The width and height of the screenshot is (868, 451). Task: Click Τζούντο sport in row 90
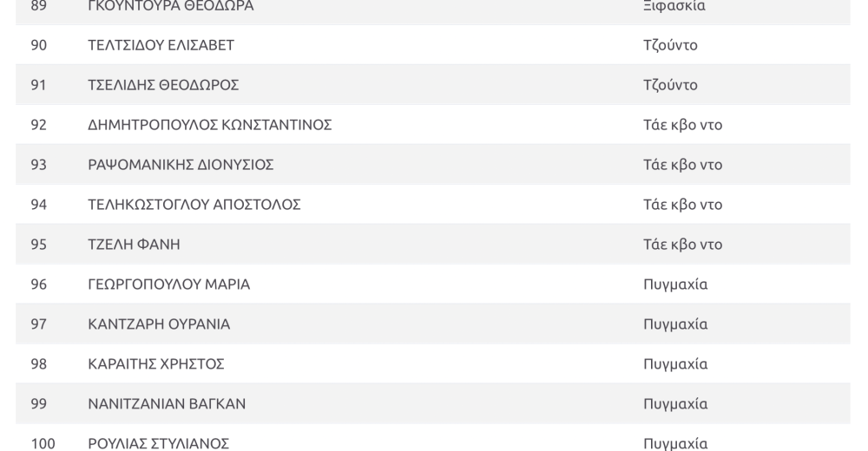click(670, 45)
